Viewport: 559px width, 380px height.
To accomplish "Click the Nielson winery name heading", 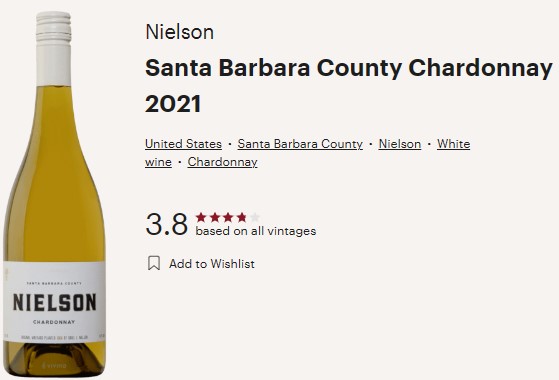I will point(180,32).
